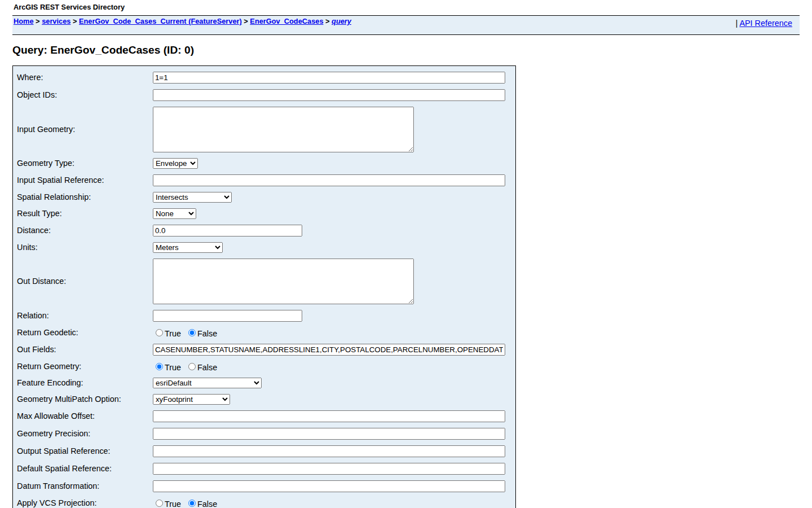Select True for Apply VCS Projection
This screenshot has height=508, width=812.
coord(159,503)
